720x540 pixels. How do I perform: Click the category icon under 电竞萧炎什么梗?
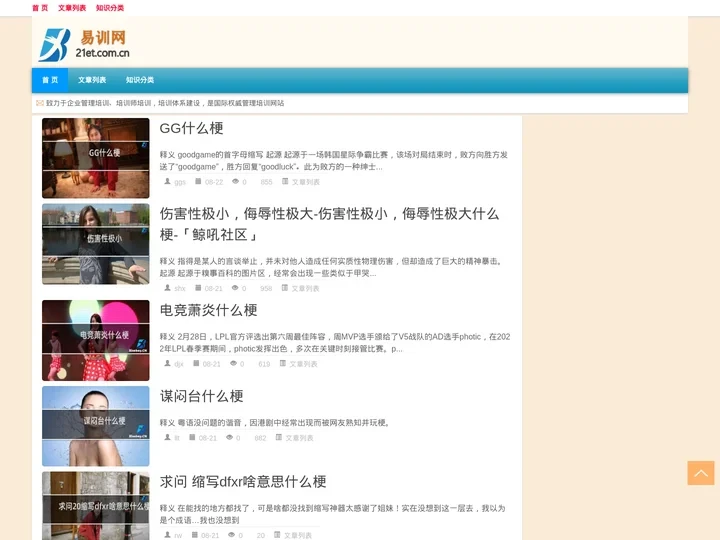click(283, 363)
